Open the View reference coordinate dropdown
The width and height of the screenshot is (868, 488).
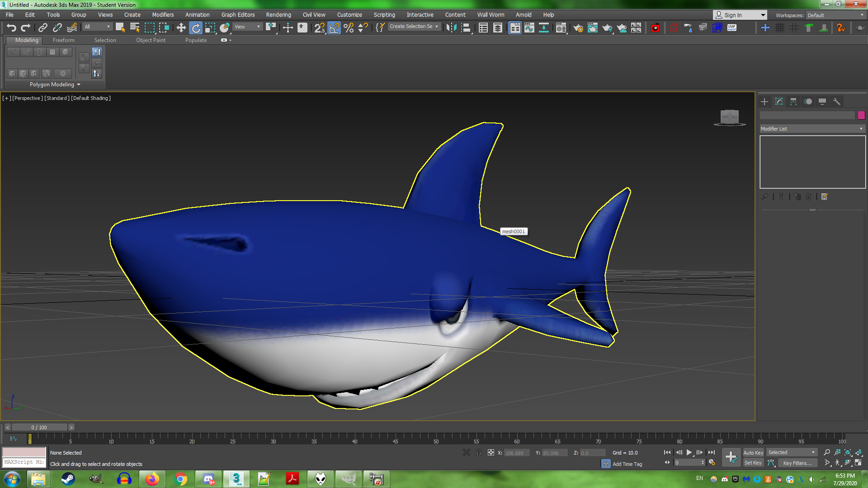247,27
